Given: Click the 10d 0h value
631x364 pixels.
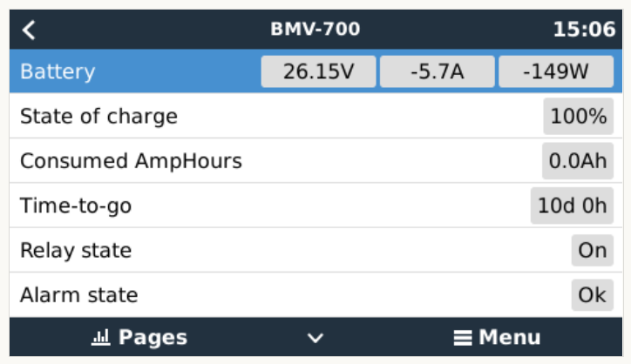Looking at the screenshot, I should pyautogui.click(x=572, y=206).
